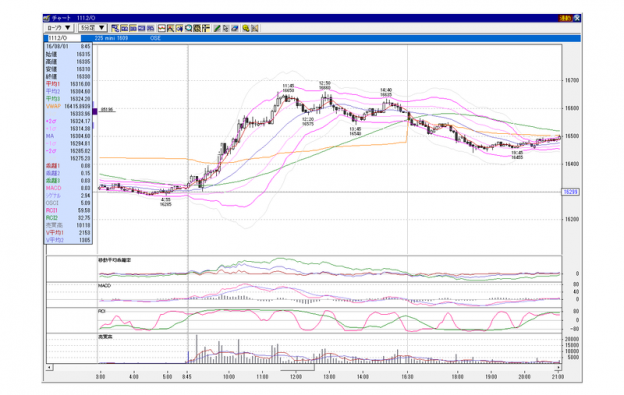The width and height of the screenshot is (624, 395).
Task: Click the last toolbar icon beside the key
Action: pyautogui.click(x=255, y=28)
